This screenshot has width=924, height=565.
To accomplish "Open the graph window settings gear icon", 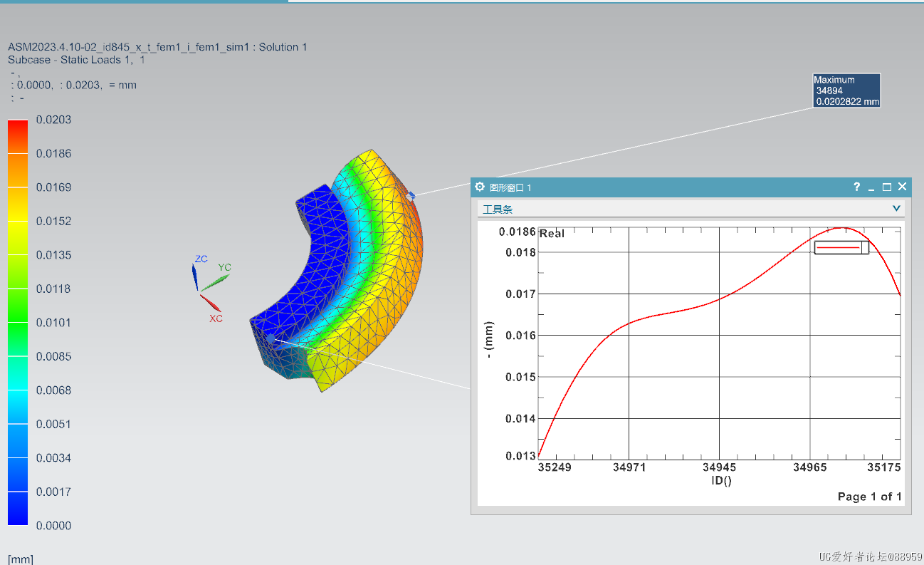I will pos(480,187).
